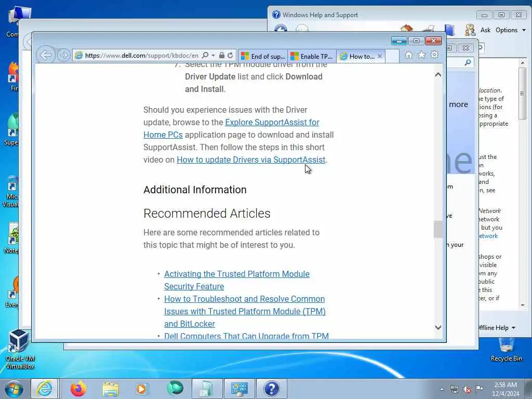
Task: Click the muted volume tray icon
Action: [x=467, y=390]
